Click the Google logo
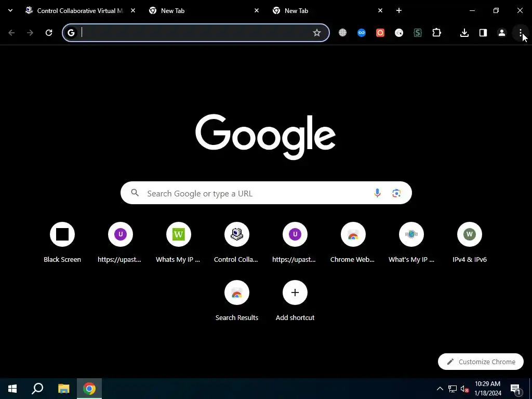Viewport: 532px width, 399px height. point(265,137)
